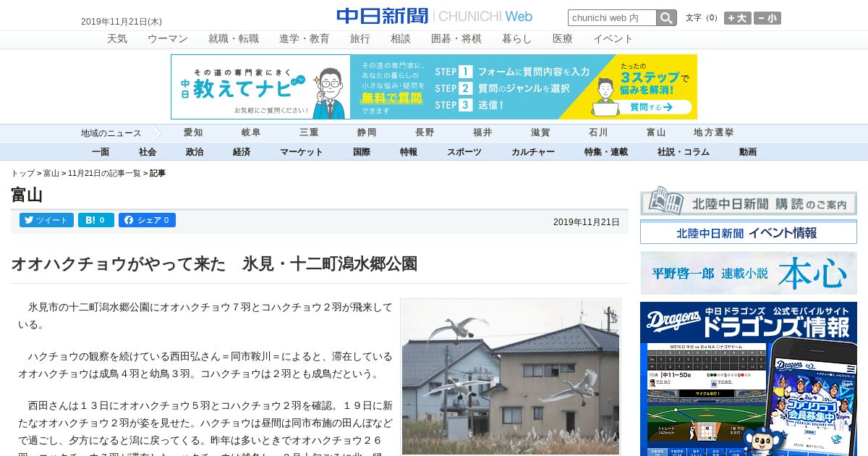Decrease text size with the 小 button
Image resolution: width=868 pixels, height=456 pixels.
click(767, 18)
